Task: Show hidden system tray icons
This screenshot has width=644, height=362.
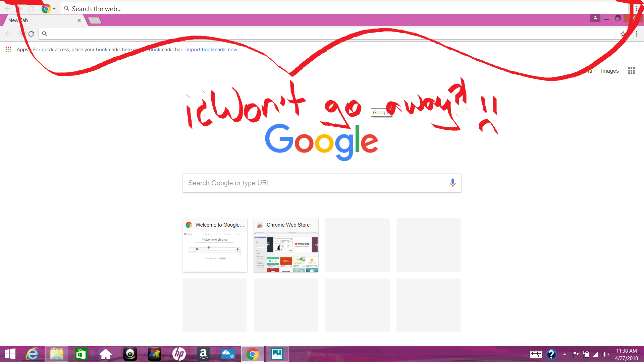Action: click(x=565, y=354)
